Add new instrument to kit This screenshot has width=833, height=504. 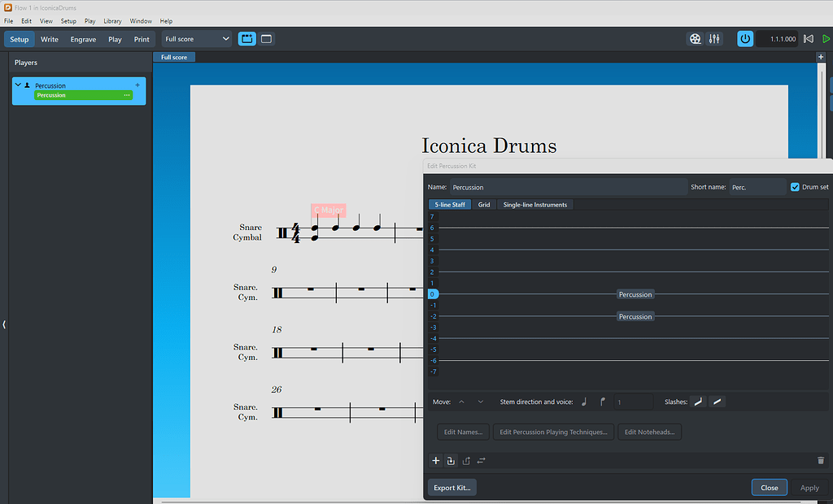point(436,460)
